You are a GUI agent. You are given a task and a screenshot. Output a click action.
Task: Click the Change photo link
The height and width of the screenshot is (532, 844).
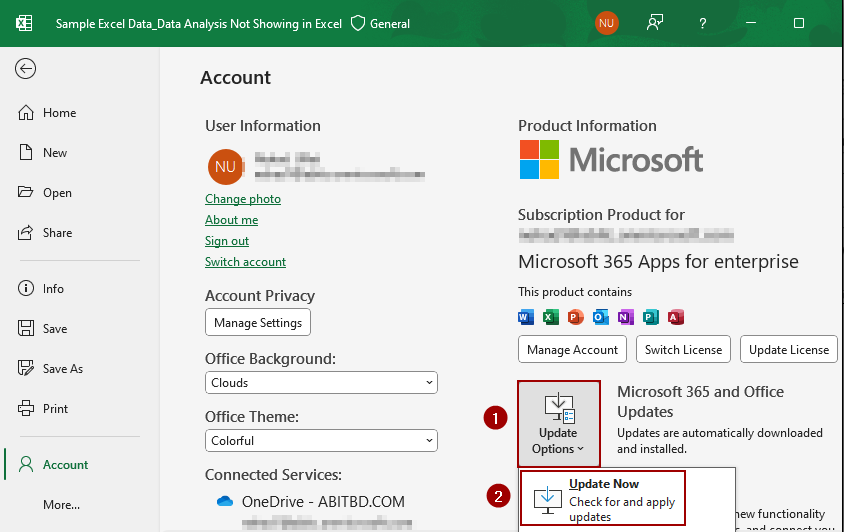[x=243, y=199]
